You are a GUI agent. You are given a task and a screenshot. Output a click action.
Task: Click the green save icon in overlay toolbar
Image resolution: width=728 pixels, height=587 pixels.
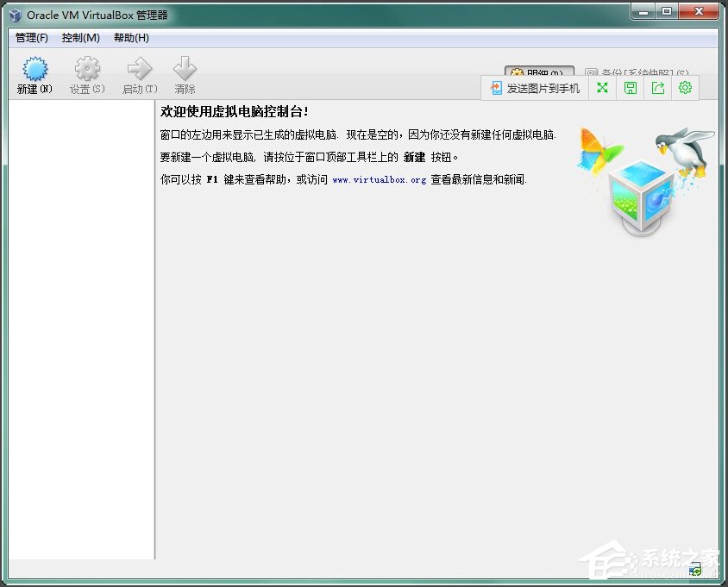coord(630,87)
